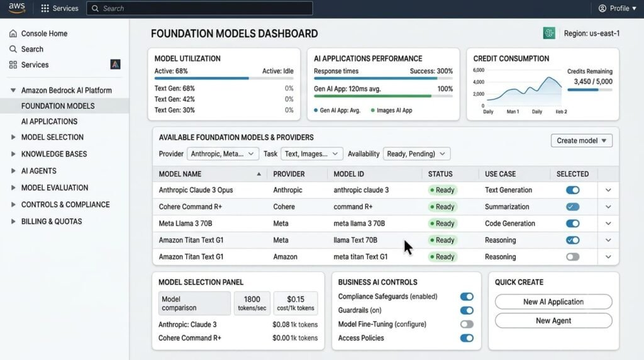Enable Selected for meta titan Text G1 row
The image size is (644, 360).
click(x=572, y=257)
